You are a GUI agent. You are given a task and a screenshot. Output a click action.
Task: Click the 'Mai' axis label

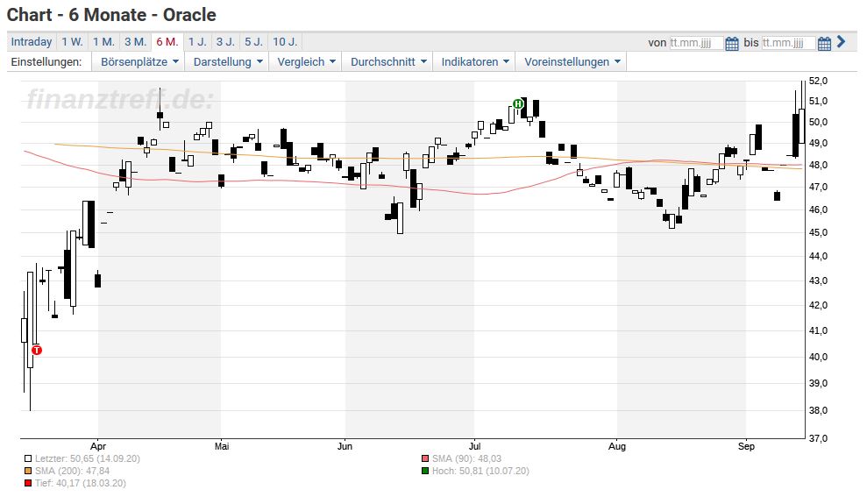pyautogui.click(x=222, y=446)
